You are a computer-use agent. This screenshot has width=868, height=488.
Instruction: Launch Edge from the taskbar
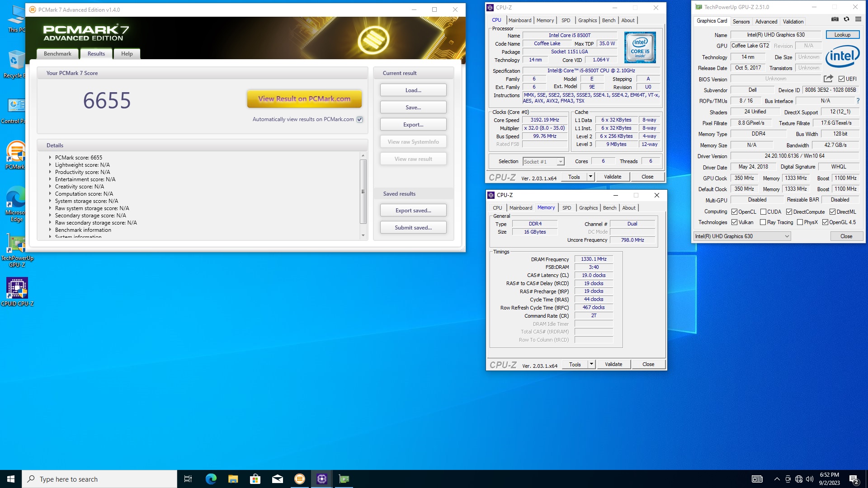[211, 479]
